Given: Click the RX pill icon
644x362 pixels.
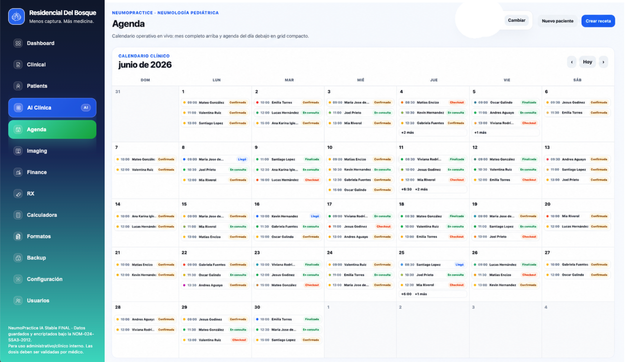Looking at the screenshot, I should [x=18, y=194].
